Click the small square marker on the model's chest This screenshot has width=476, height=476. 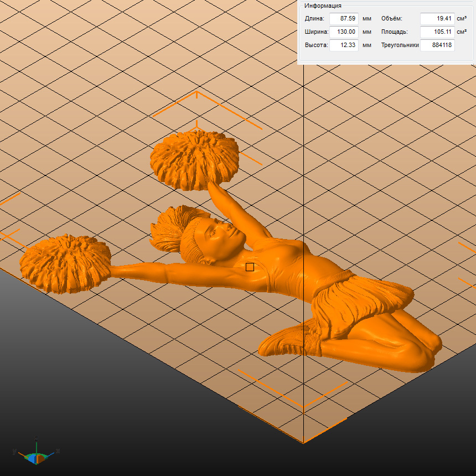click(x=250, y=267)
